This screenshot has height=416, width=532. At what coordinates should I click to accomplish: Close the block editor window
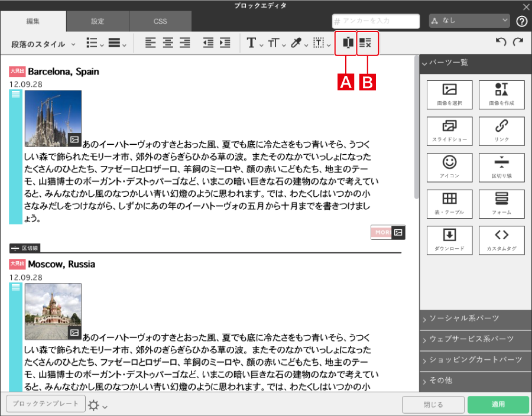click(x=526, y=6)
